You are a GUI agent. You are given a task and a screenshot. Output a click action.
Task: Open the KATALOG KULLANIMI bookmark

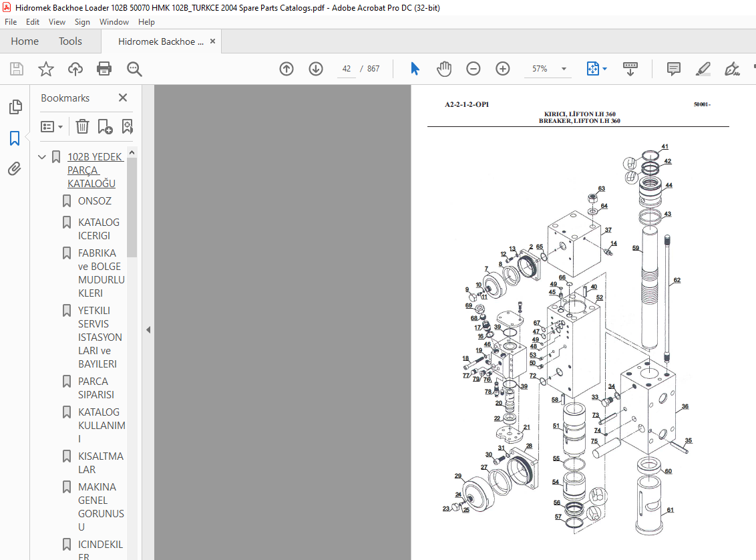click(x=102, y=426)
